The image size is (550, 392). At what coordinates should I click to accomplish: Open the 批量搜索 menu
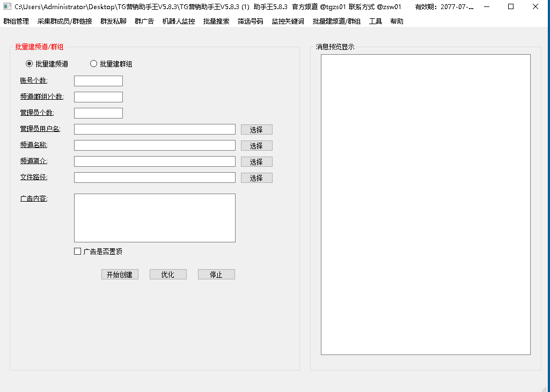216,21
